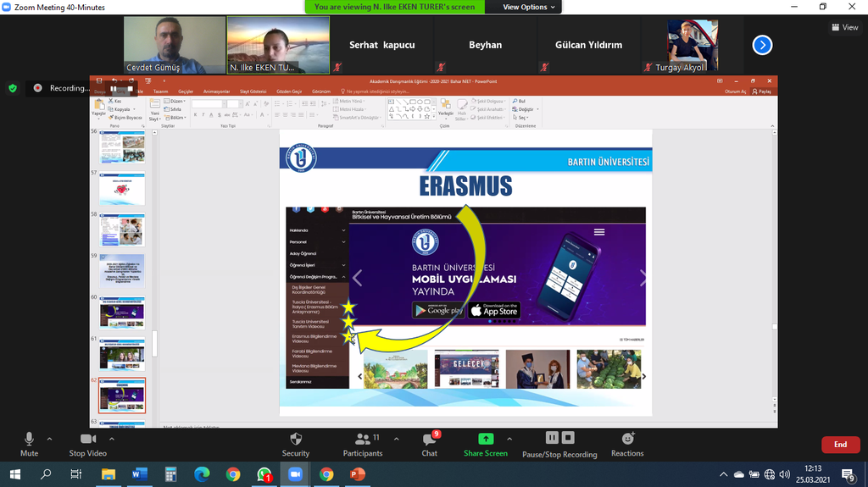Image resolution: width=868 pixels, height=487 pixels.
Task: Click the Yapıştır paste icon
Action: click(x=98, y=108)
